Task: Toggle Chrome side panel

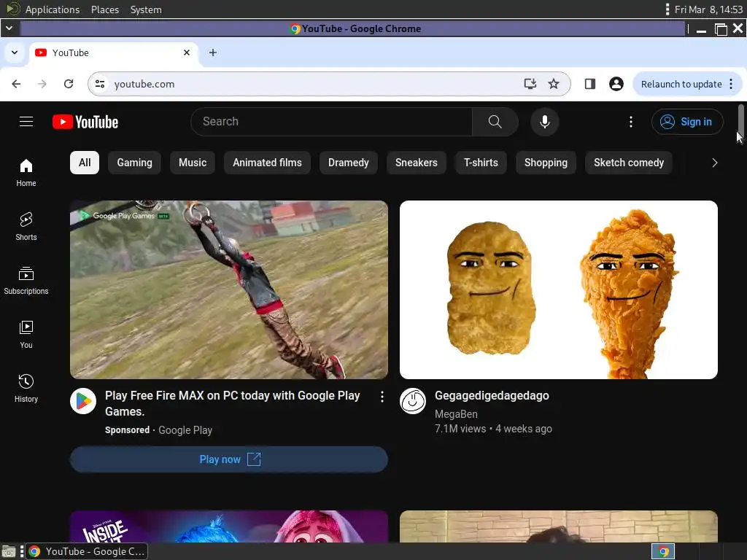Action: coord(589,84)
